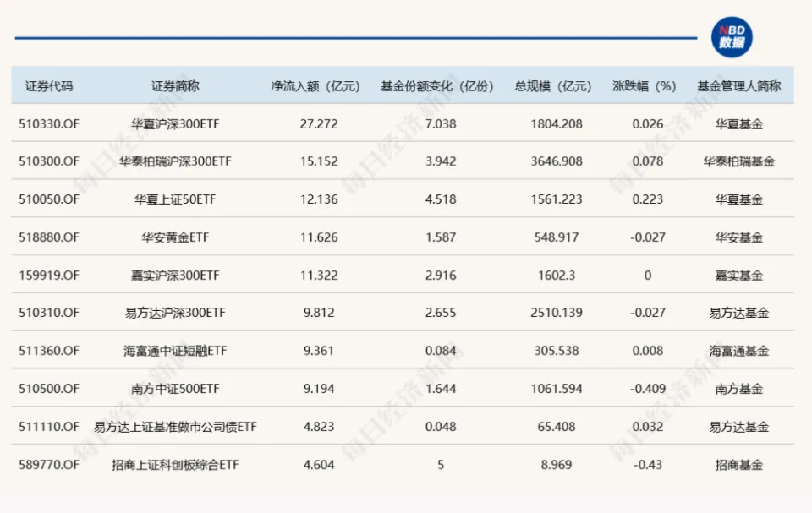Select the 证券简称 column header
Screen dimensions: 812x513
(175, 86)
